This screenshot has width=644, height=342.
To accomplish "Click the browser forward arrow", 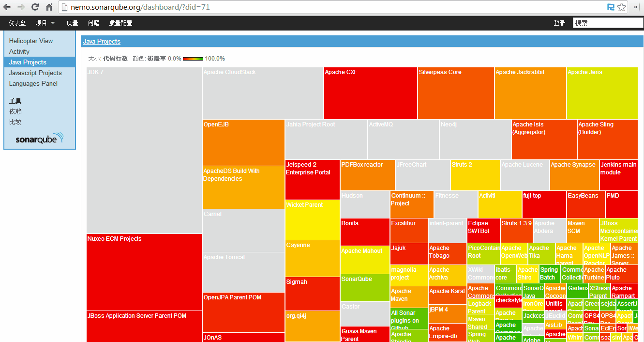I will 21,7.
